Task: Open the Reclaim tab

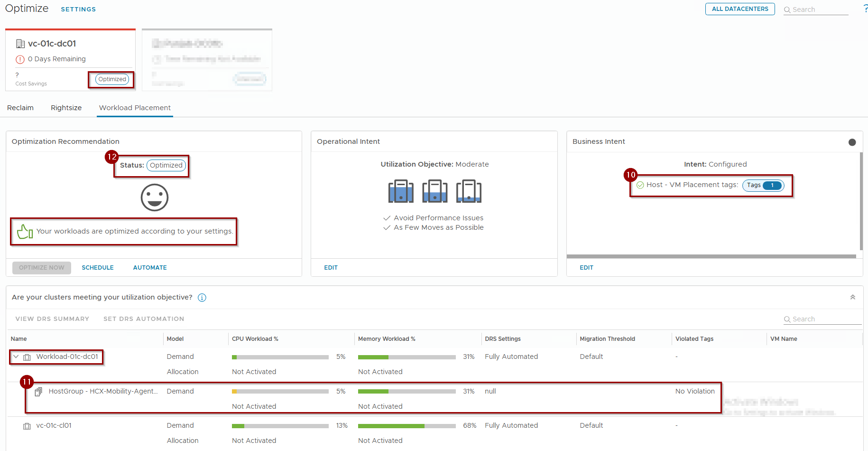Action: click(x=20, y=108)
